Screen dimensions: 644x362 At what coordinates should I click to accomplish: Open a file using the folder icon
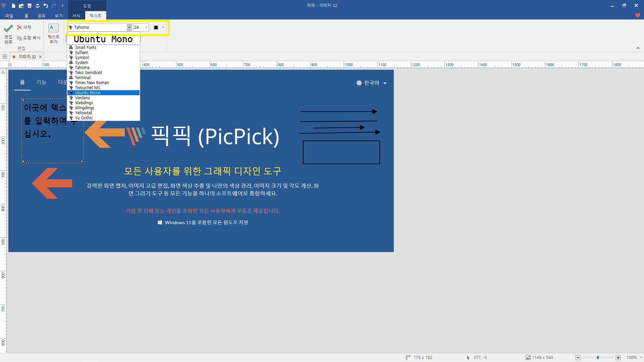(x=21, y=5)
